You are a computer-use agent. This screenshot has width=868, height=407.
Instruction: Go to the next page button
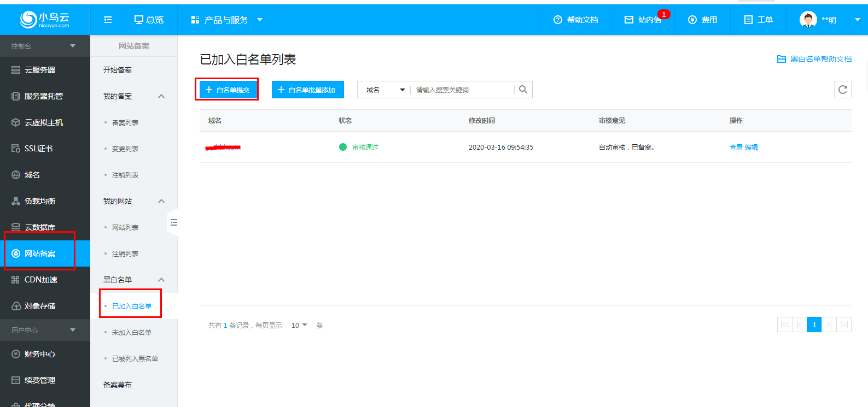[x=829, y=325]
